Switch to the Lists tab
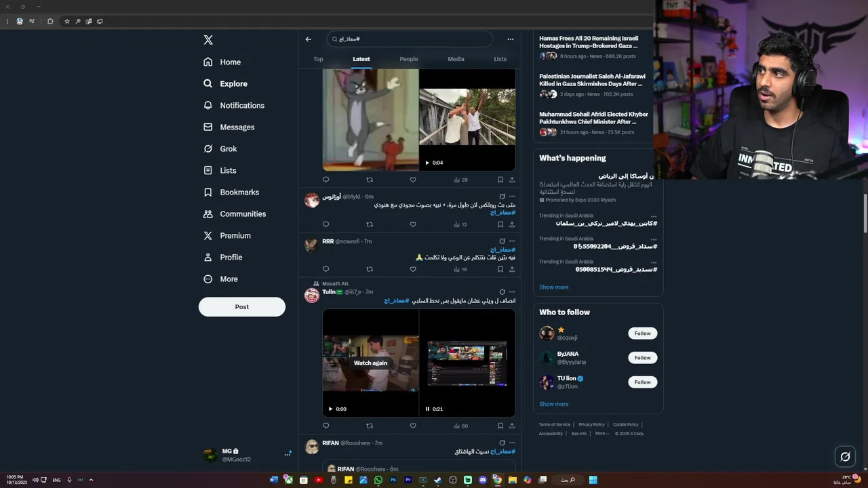 point(500,59)
